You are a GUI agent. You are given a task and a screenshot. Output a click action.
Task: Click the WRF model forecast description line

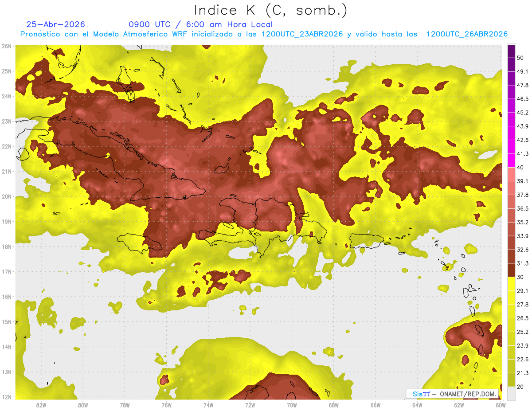click(264, 34)
